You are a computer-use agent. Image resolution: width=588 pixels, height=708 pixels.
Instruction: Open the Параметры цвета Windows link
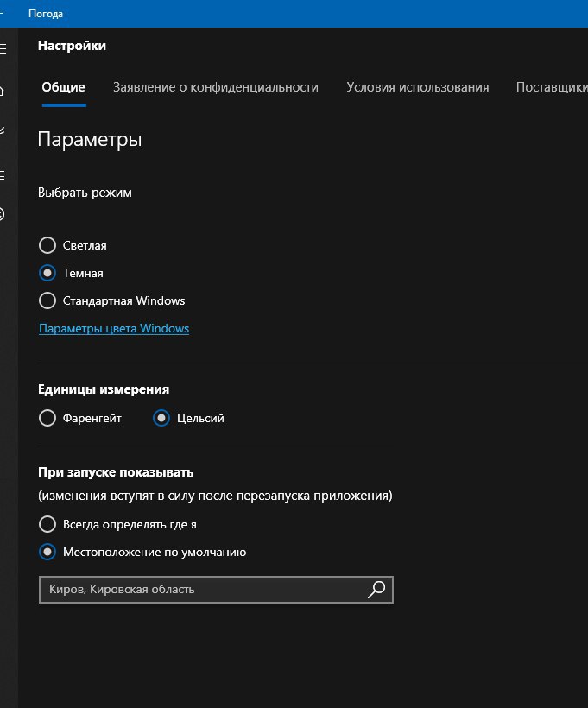point(114,328)
